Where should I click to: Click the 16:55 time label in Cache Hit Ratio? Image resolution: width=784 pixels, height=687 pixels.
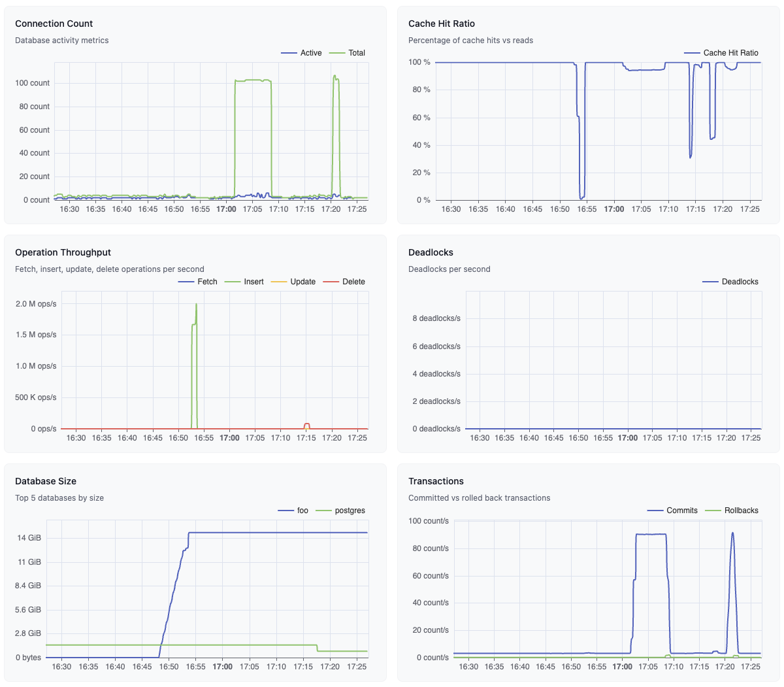587,209
